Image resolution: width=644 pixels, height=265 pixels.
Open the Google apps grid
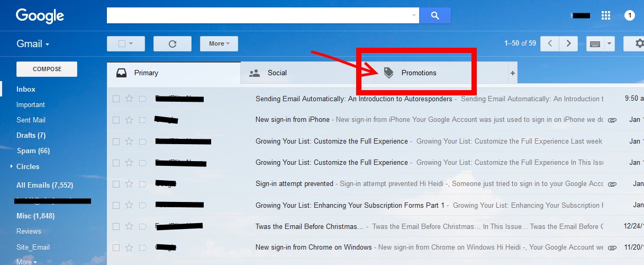[606, 15]
